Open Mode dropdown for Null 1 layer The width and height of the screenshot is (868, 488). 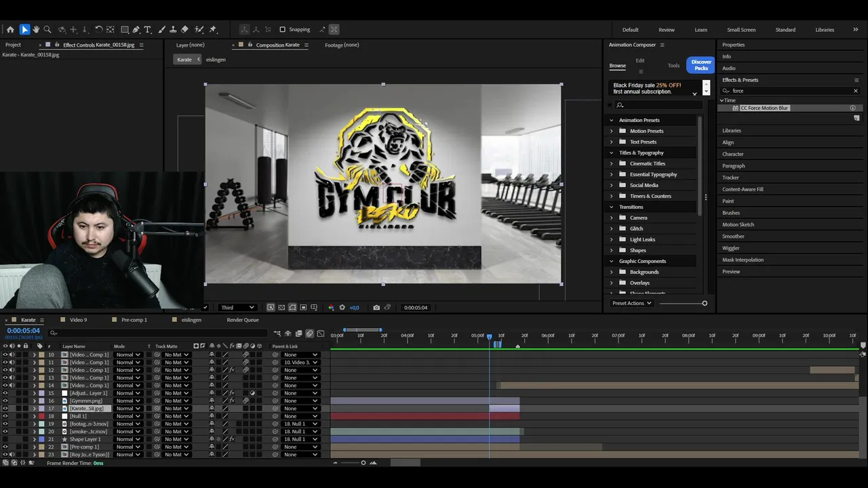128,416
